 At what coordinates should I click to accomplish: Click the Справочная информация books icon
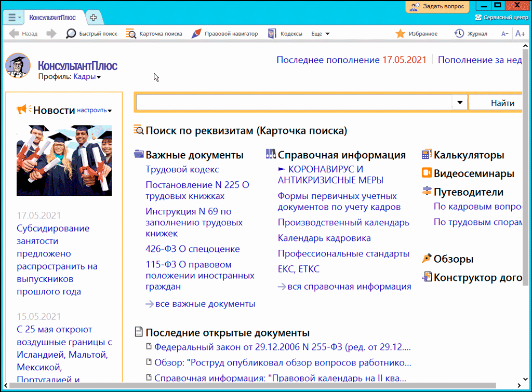tap(271, 154)
